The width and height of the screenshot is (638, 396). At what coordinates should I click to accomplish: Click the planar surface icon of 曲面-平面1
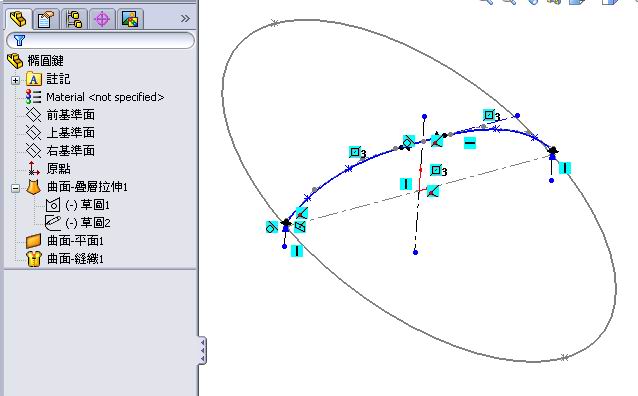[33, 241]
